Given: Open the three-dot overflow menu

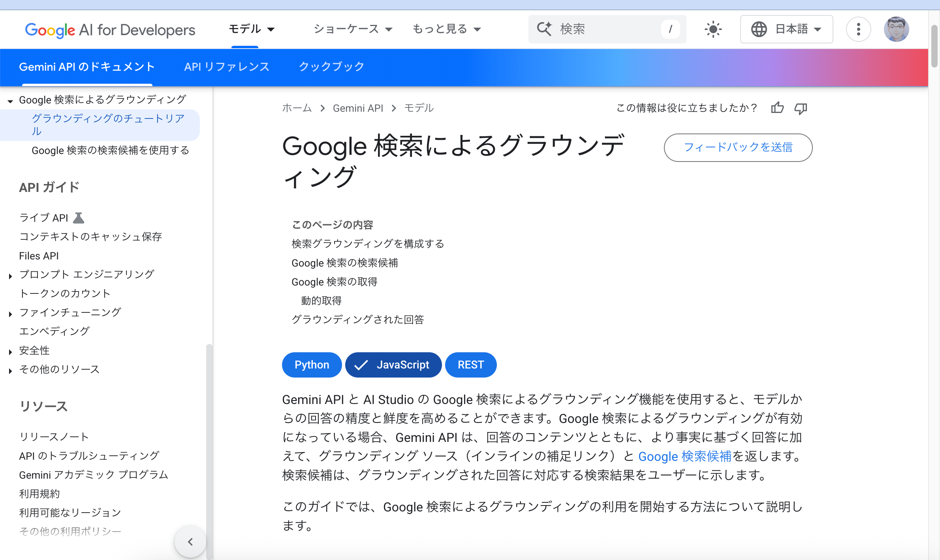Looking at the screenshot, I should tap(858, 29).
